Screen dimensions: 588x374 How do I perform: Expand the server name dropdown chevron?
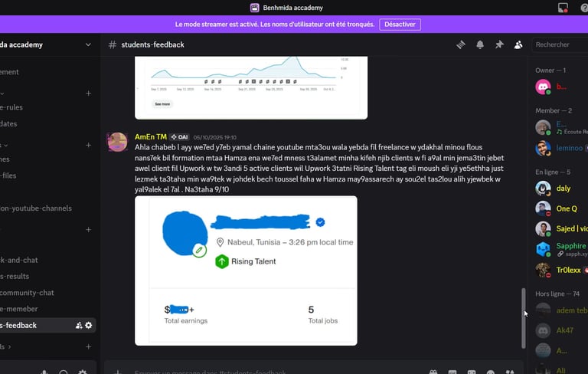[88, 44]
